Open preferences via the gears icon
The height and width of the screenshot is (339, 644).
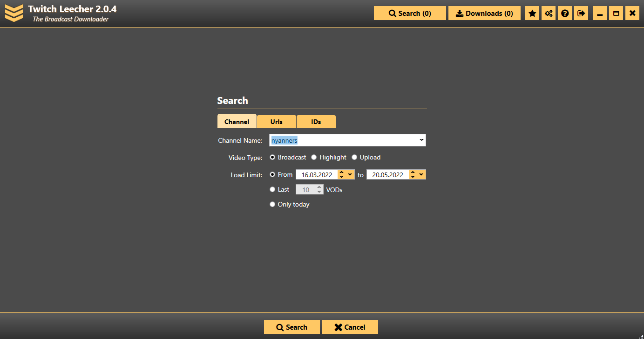pyautogui.click(x=549, y=14)
